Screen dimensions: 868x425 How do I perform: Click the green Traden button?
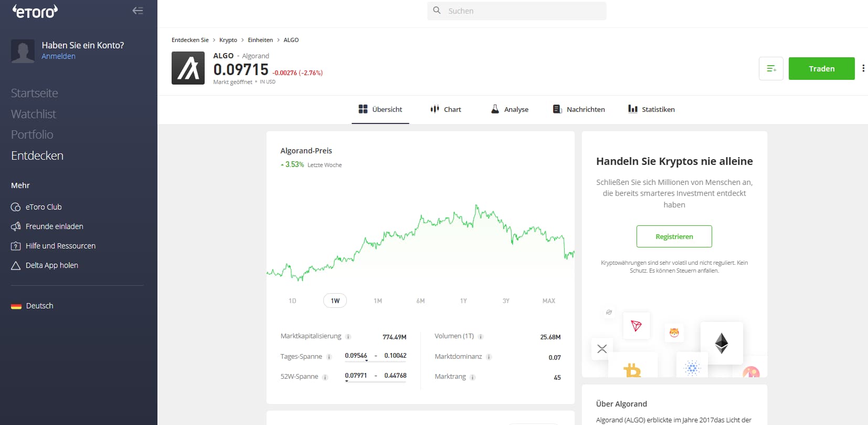(x=822, y=68)
